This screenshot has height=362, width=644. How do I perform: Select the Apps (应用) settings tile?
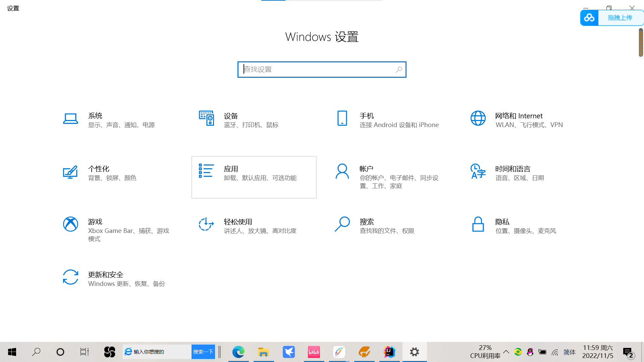pos(254,177)
